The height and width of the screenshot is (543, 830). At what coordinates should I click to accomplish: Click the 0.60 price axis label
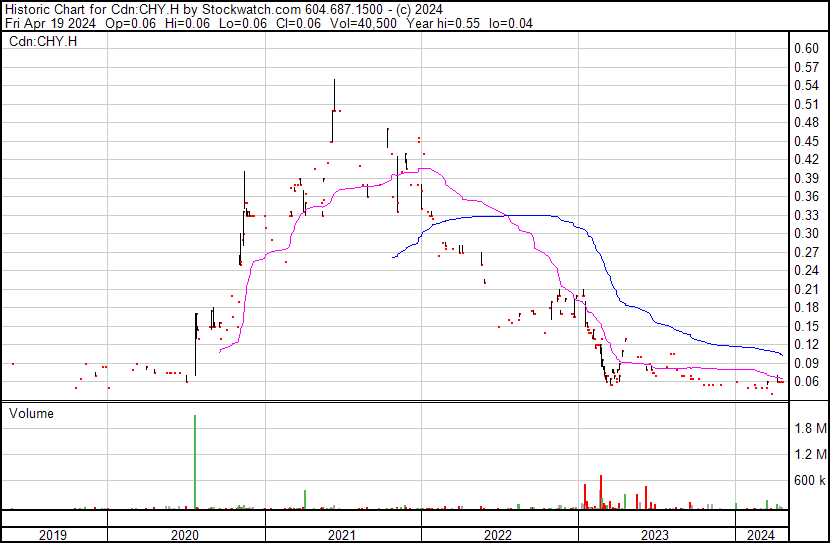(x=807, y=48)
